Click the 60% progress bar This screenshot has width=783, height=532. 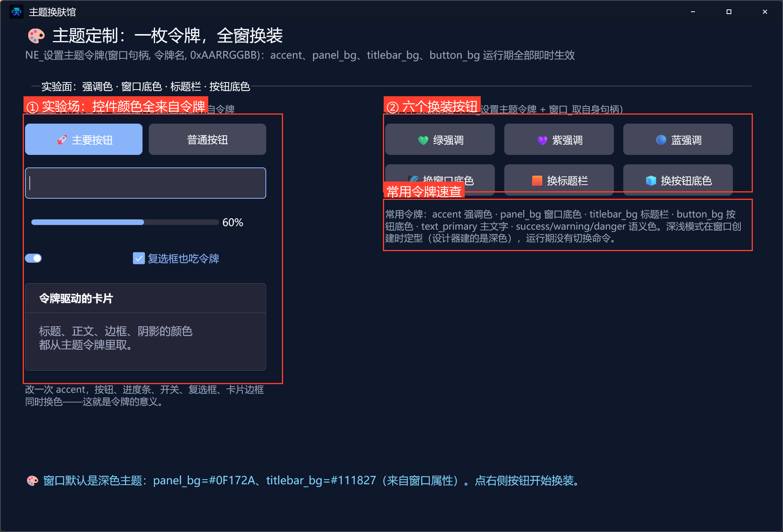[x=125, y=222]
